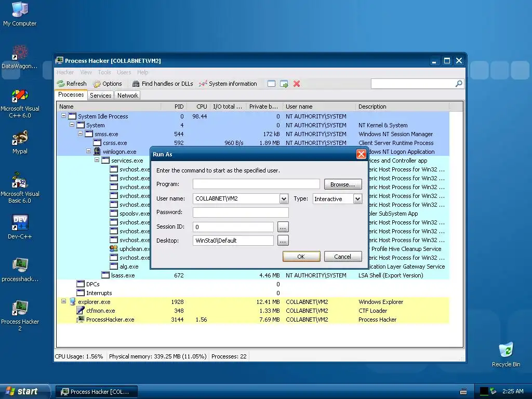Click the Session ID browse ellipsis button
This screenshot has width=532, height=399.
coord(283,227)
